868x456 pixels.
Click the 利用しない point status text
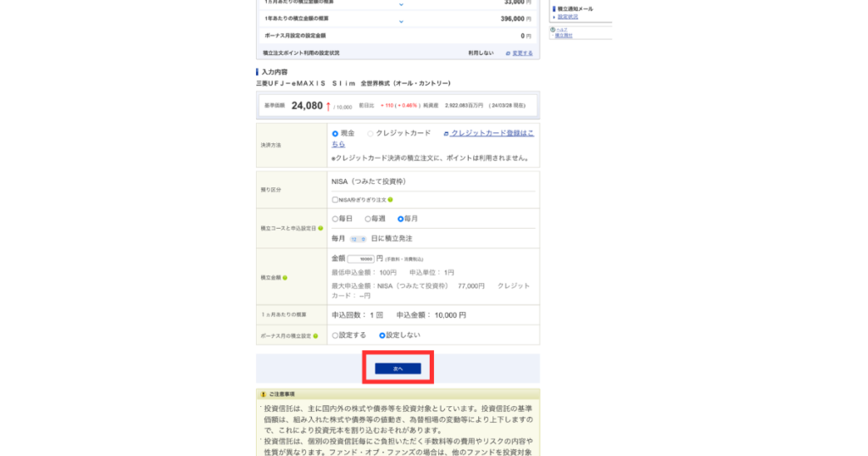pyautogui.click(x=481, y=53)
